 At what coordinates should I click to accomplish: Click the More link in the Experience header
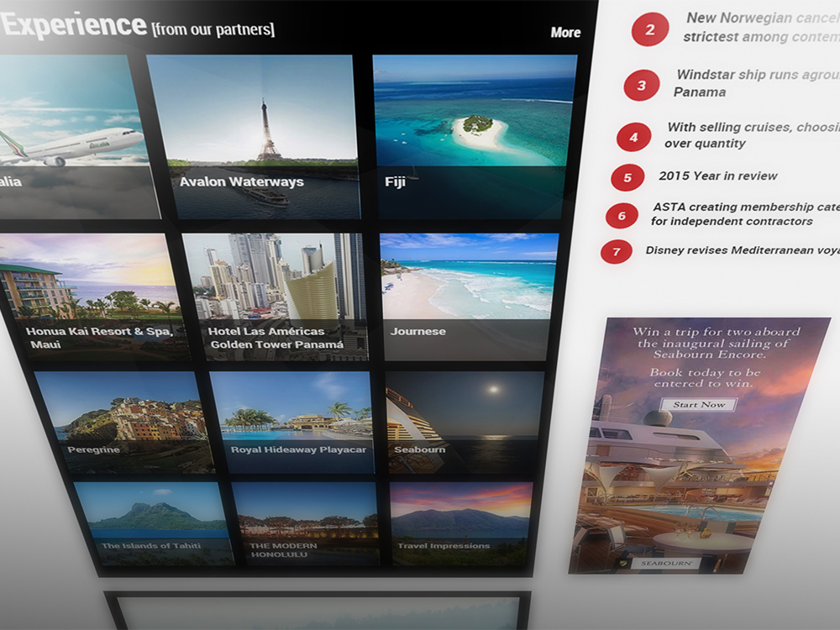pyautogui.click(x=565, y=33)
